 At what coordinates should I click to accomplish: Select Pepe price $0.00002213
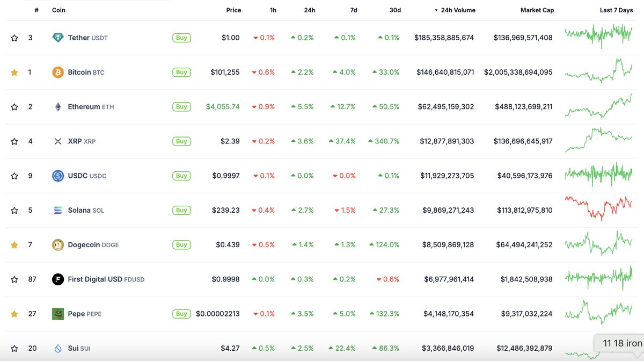click(218, 314)
